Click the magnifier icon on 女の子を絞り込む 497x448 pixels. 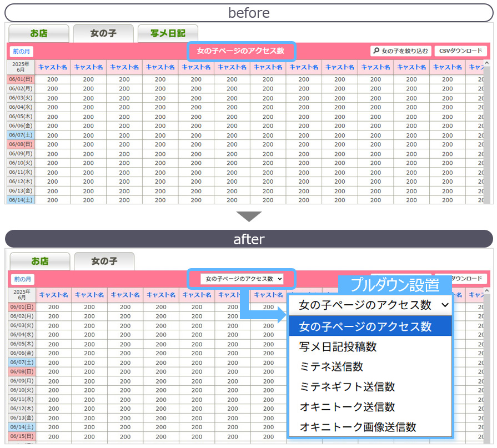[x=376, y=51]
